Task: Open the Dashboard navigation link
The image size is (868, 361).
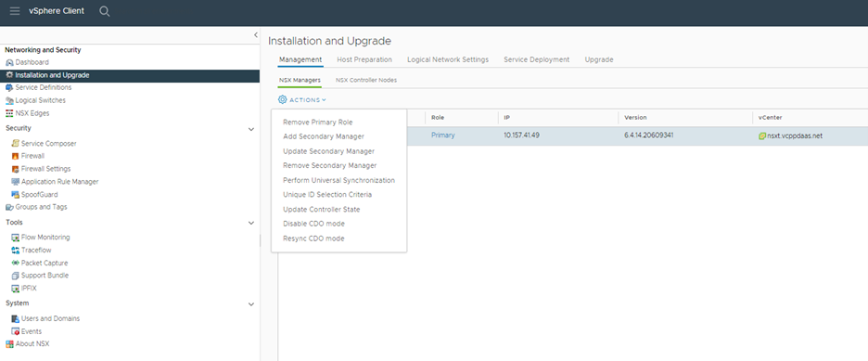Action: [x=32, y=62]
